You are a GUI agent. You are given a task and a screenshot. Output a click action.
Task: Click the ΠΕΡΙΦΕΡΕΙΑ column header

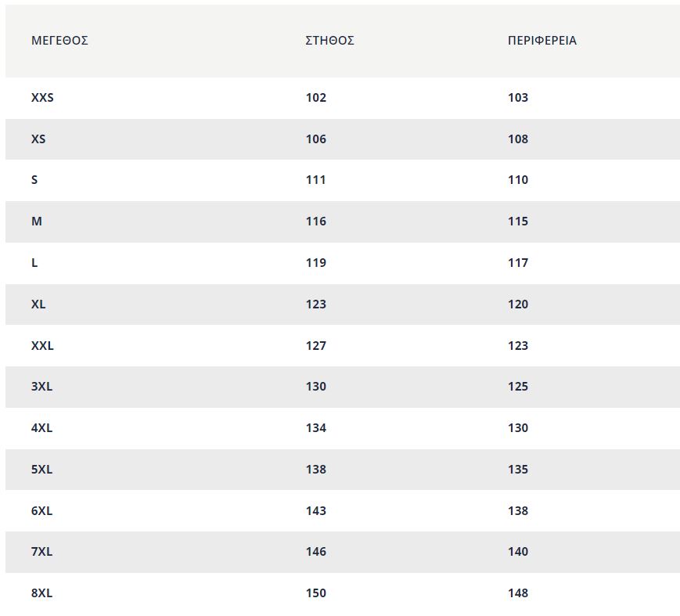(x=542, y=41)
